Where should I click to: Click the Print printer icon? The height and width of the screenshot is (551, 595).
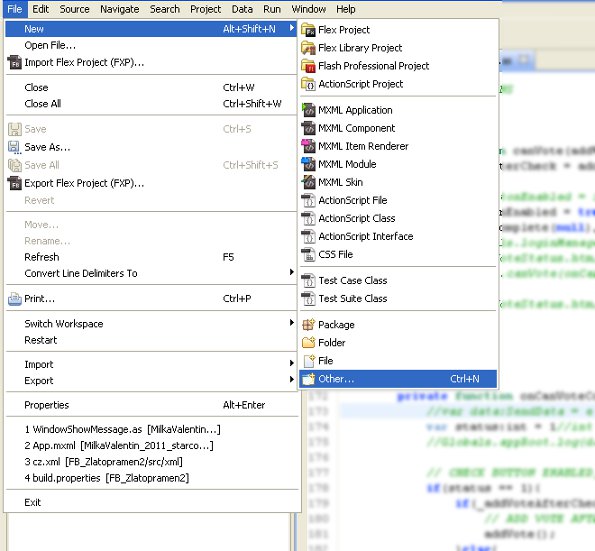pyautogui.click(x=15, y=299)
